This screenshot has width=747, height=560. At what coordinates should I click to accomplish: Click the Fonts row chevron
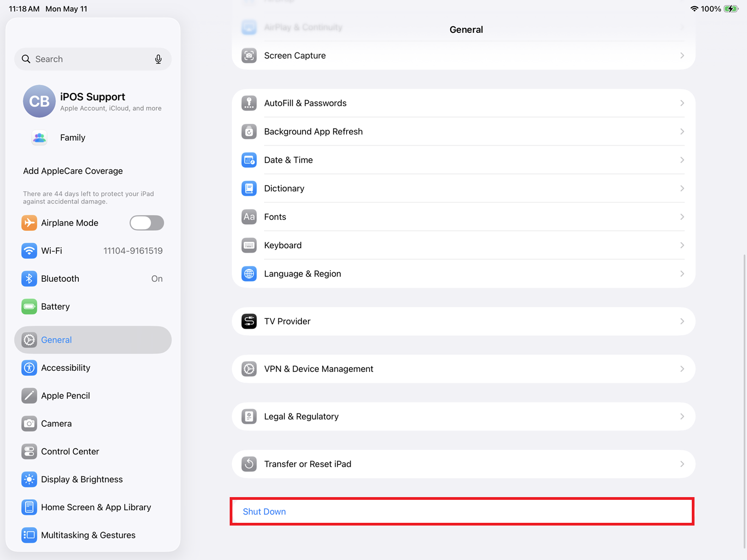click(x=682, y=217)
